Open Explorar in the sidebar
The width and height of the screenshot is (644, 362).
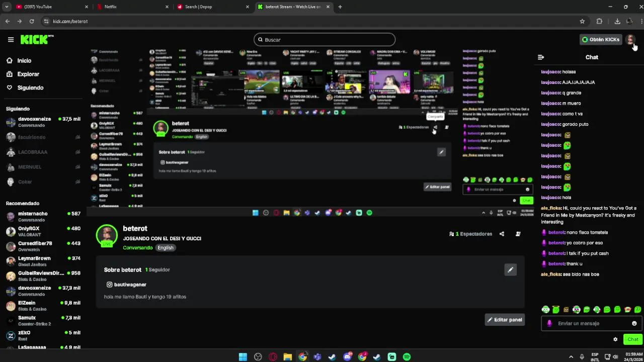[23, 74]
